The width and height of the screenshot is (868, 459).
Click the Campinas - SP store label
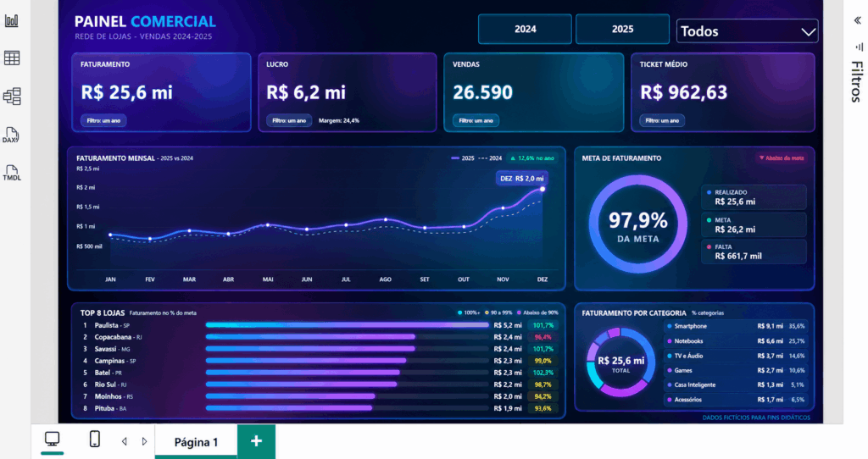tap(115, 361)
